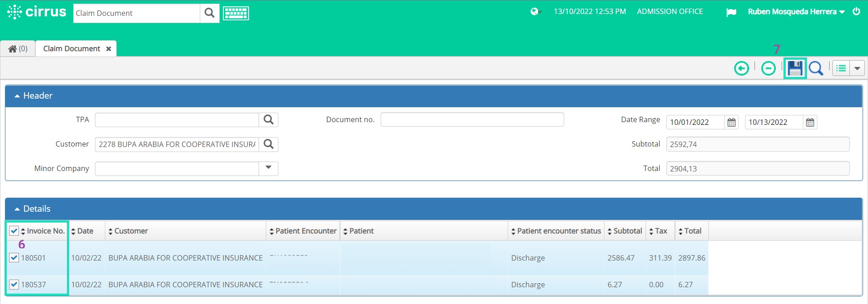Expand the Minor Company dropdown
The height and width of the screenshot is (304, 868).
(269, 168)
